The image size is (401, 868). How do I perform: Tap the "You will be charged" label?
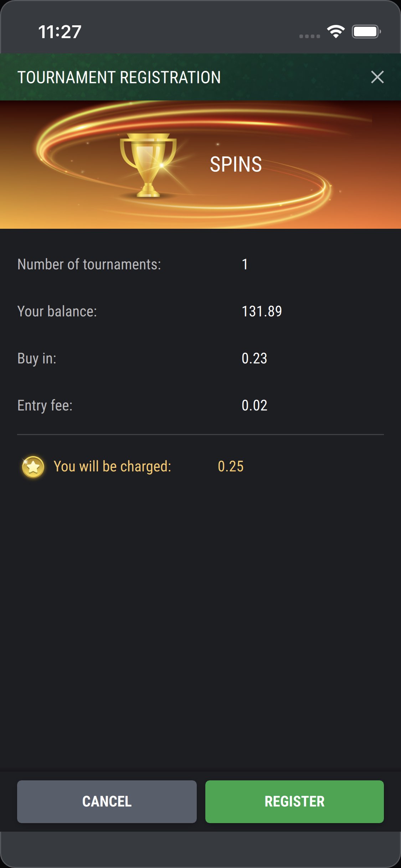(x=112, y=466)
